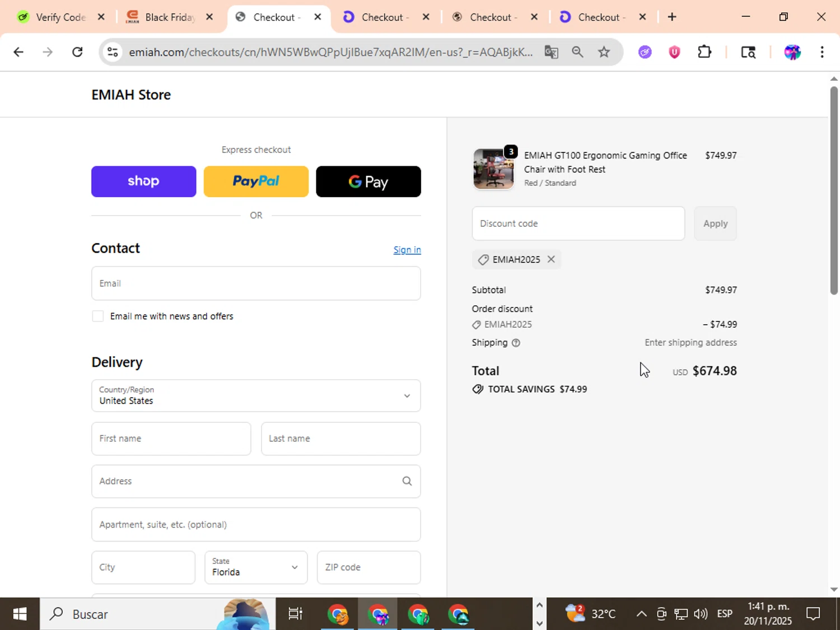Expand the Country/Region dropdown
The height and width of the screenshot is (630, 840).
pos(256,396)
